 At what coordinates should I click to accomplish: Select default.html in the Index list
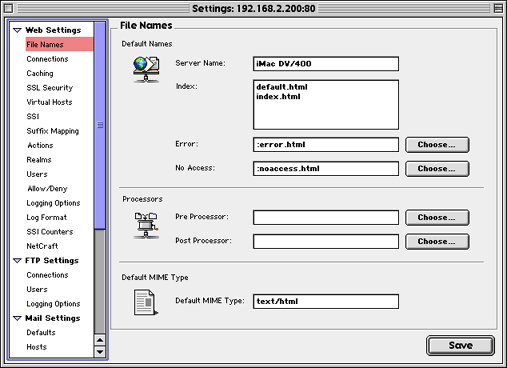coord(282,87)
